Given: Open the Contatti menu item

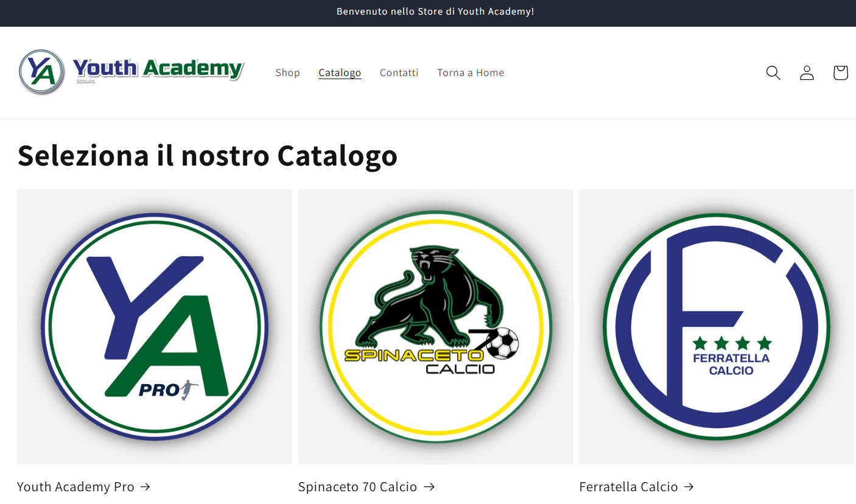Looking at the screenshot, I should click(399, 72).
